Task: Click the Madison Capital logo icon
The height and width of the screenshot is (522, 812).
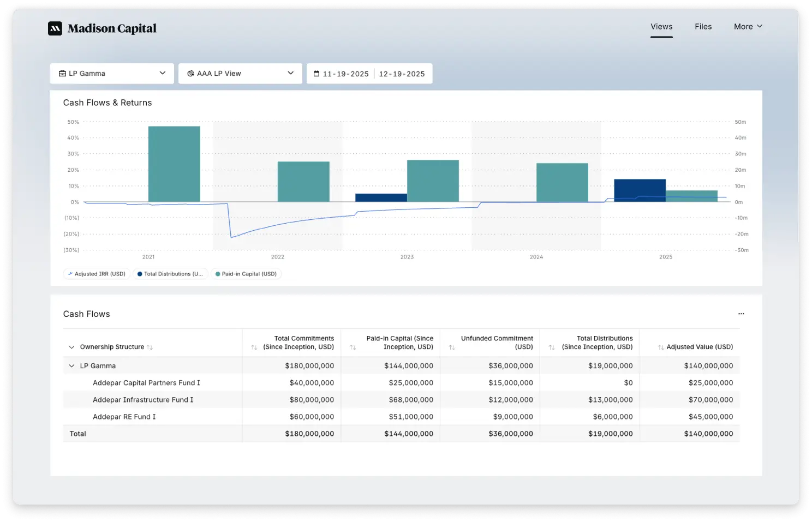Action: [x=55, y=28]
